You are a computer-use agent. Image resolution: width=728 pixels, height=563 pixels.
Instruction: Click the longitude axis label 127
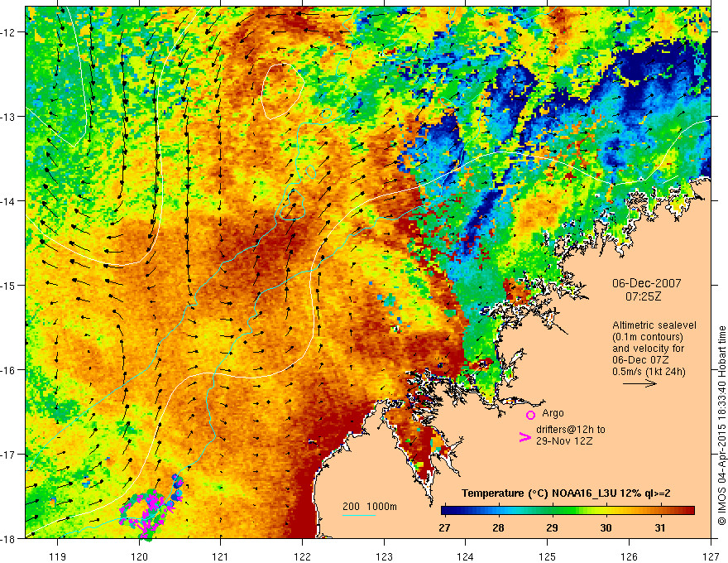(710, 556)
